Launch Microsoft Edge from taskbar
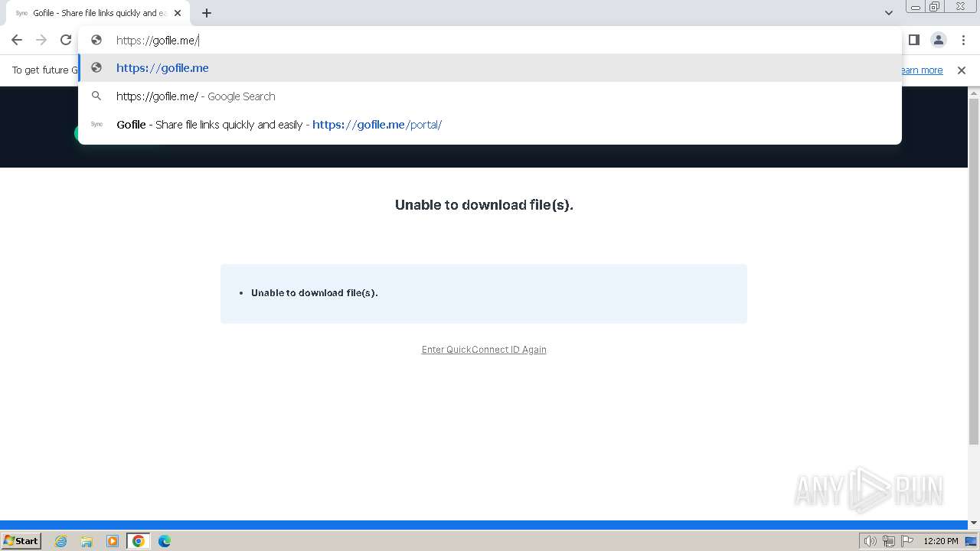 (165, 541)
